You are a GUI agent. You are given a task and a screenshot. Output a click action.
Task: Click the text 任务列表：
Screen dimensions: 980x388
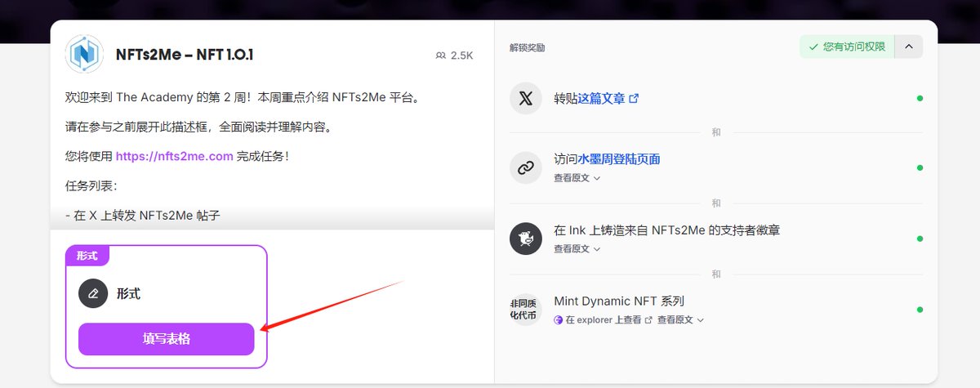tap(91, 185)
